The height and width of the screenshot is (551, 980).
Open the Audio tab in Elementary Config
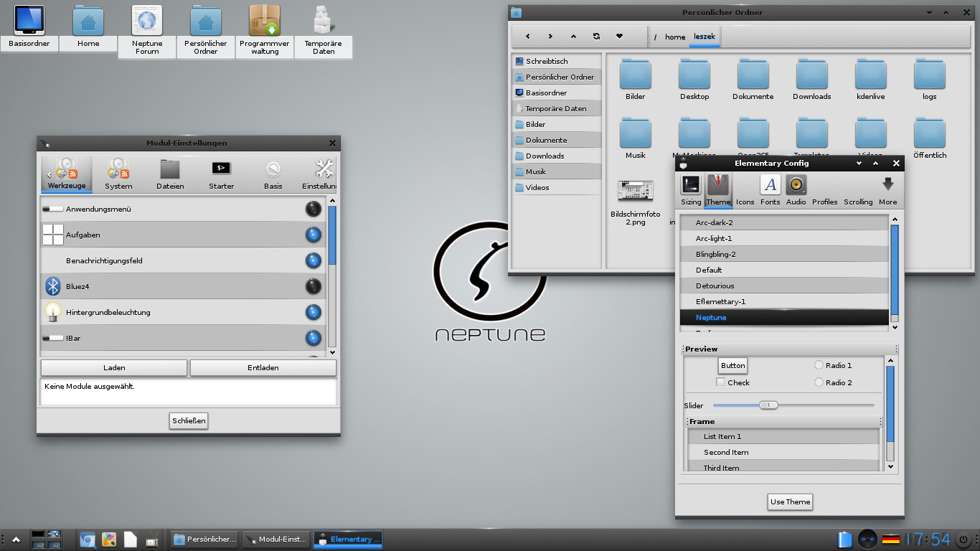coord(796,190)
